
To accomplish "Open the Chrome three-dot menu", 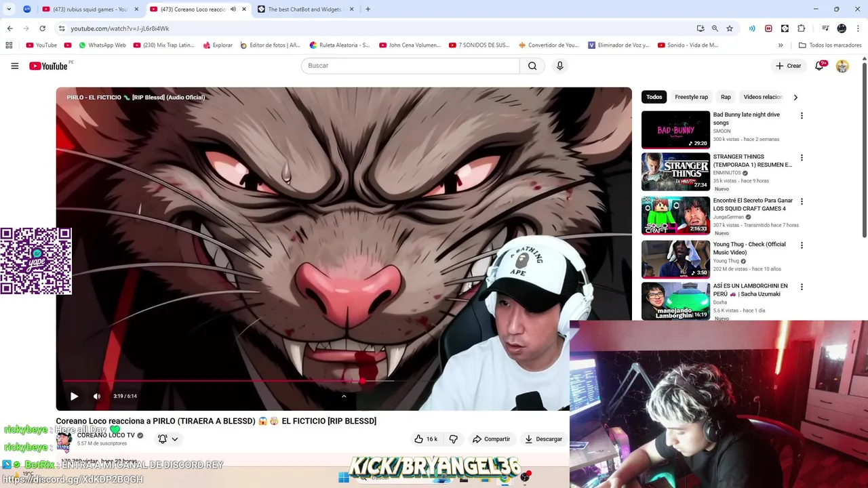I will click(858, 28).
